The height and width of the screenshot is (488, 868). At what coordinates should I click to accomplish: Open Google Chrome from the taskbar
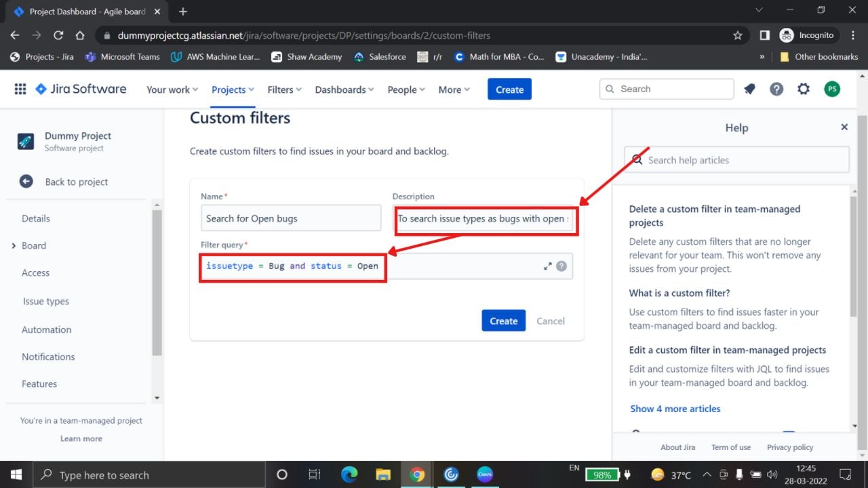tap(417, 474)
